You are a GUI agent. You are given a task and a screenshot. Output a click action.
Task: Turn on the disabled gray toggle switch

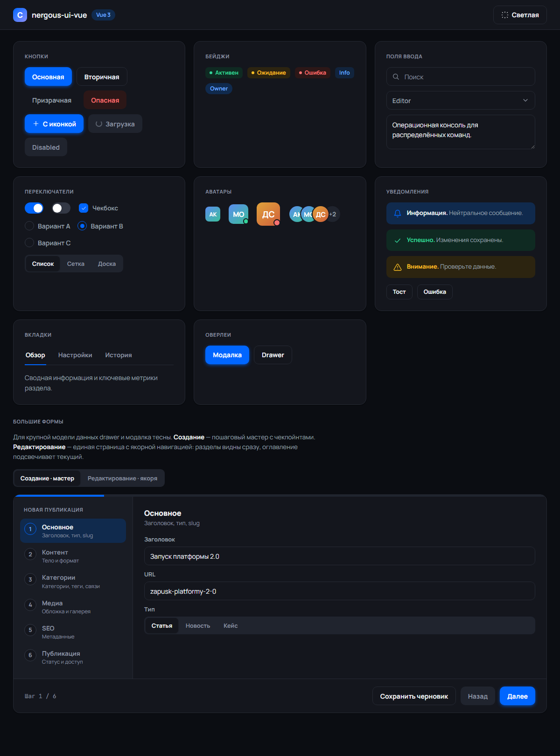point(61,208)
